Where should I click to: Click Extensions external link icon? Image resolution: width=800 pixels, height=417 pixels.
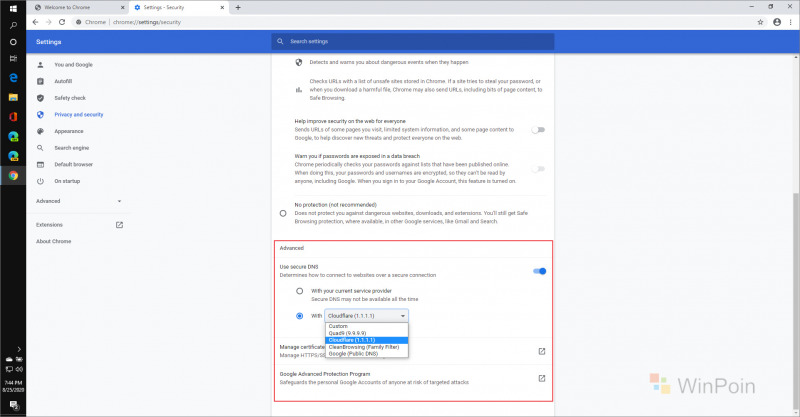pos(119,225)
